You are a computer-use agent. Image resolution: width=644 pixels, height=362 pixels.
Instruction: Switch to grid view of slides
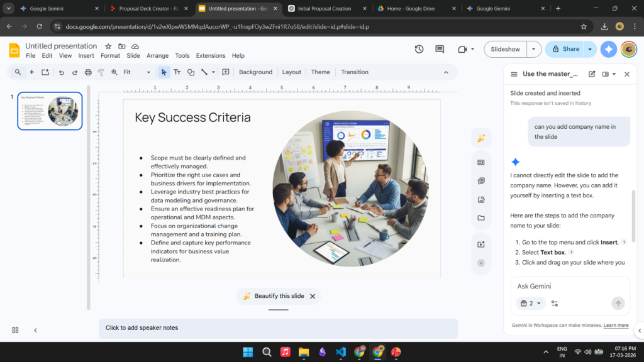15,330
